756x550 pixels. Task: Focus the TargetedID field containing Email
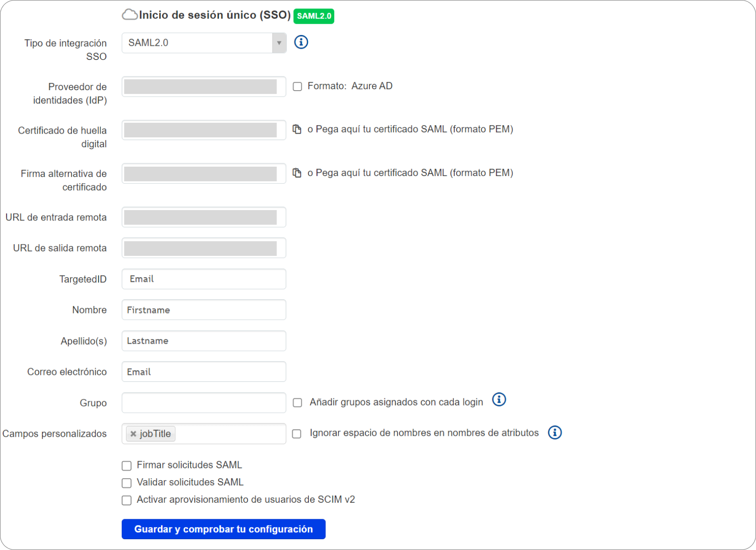tap(204, 279)
